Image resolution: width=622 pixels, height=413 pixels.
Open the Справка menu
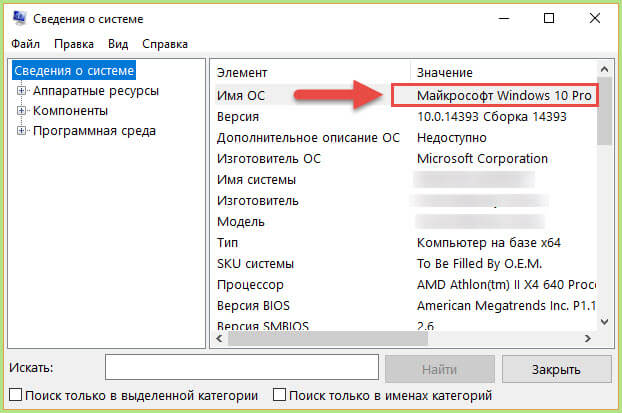(x=165, y=44)
